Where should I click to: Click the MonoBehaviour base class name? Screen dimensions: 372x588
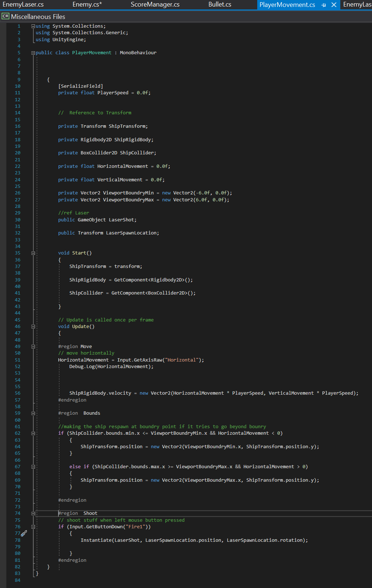click(x=138, y=53)
